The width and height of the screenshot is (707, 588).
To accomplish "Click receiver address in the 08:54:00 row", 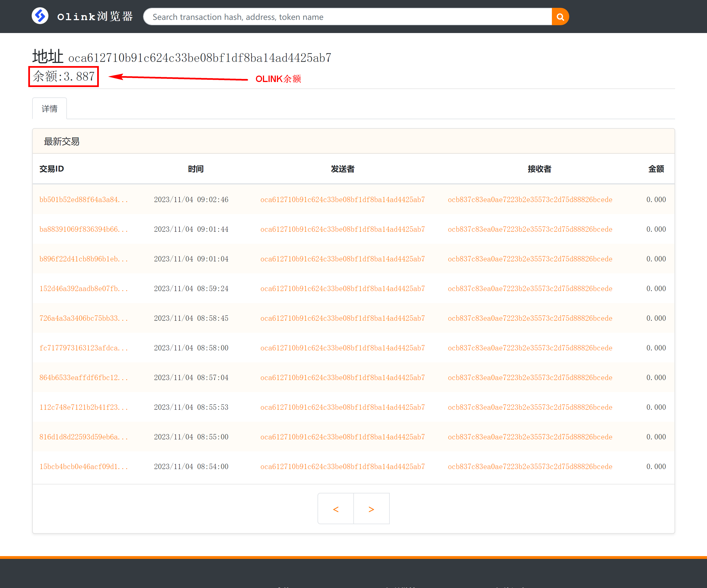I will (x=530, y=466).
